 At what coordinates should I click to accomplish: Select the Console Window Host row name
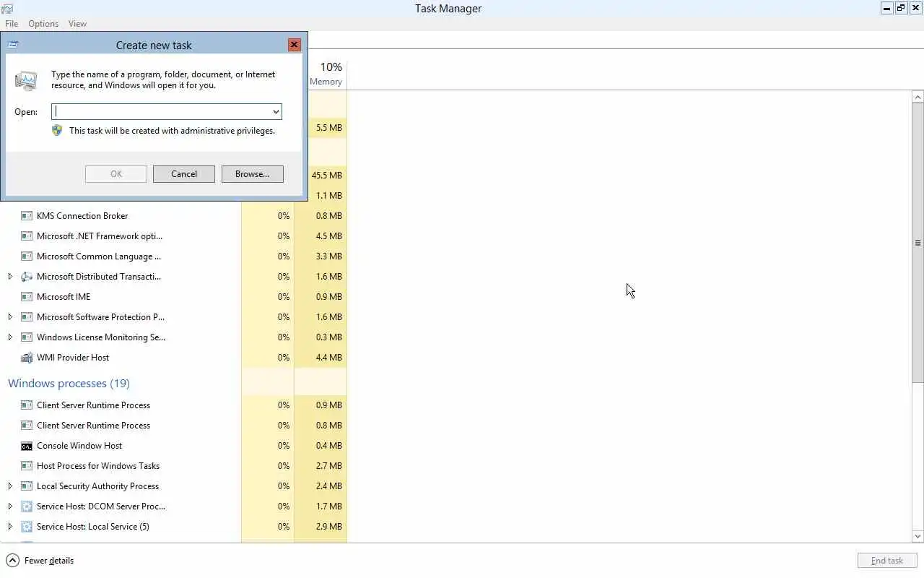[x=79, y=446]
